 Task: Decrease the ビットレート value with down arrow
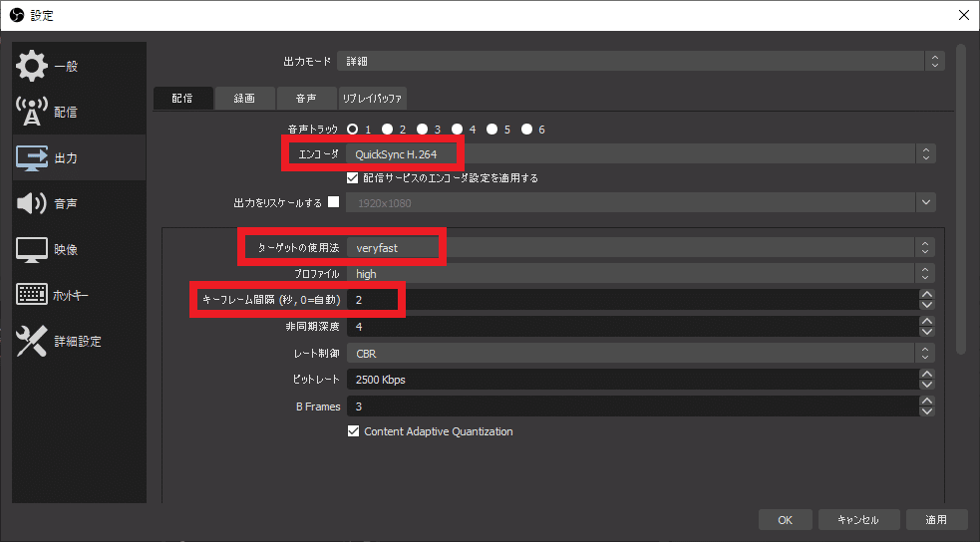[x=927, y=385]
